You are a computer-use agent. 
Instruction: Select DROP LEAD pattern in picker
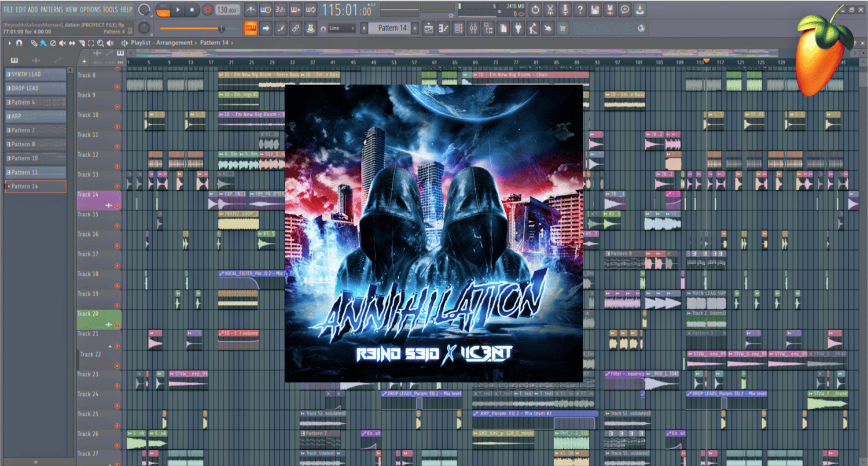(36, 88)
